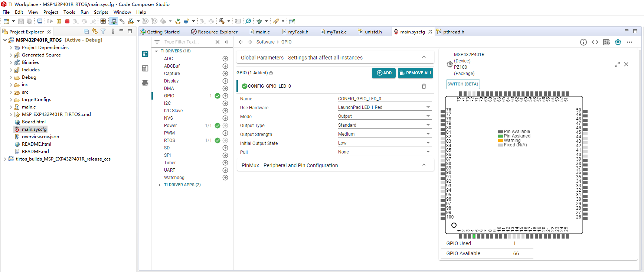Click the red Terminate debug icon
This screenshot has width=644, height=272.
pyautogui.click(x=67, y=21)
